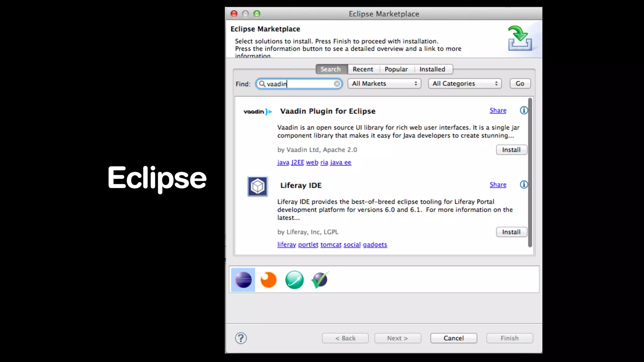
Task: Switch to the Popular tab
Action: click(x=396, y=69)
